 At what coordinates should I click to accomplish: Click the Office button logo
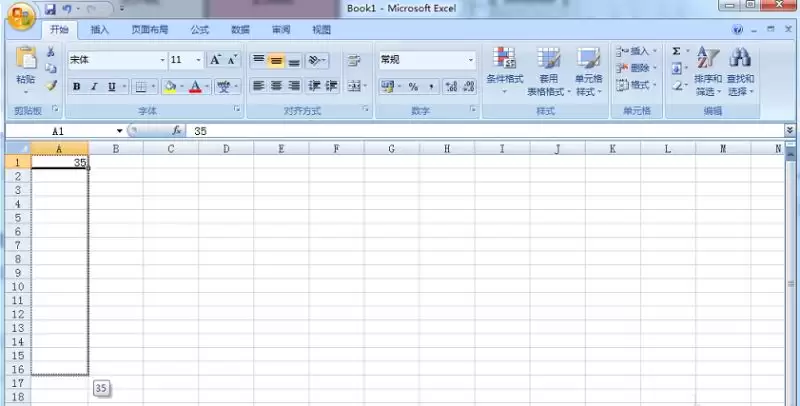click(21, 17)
